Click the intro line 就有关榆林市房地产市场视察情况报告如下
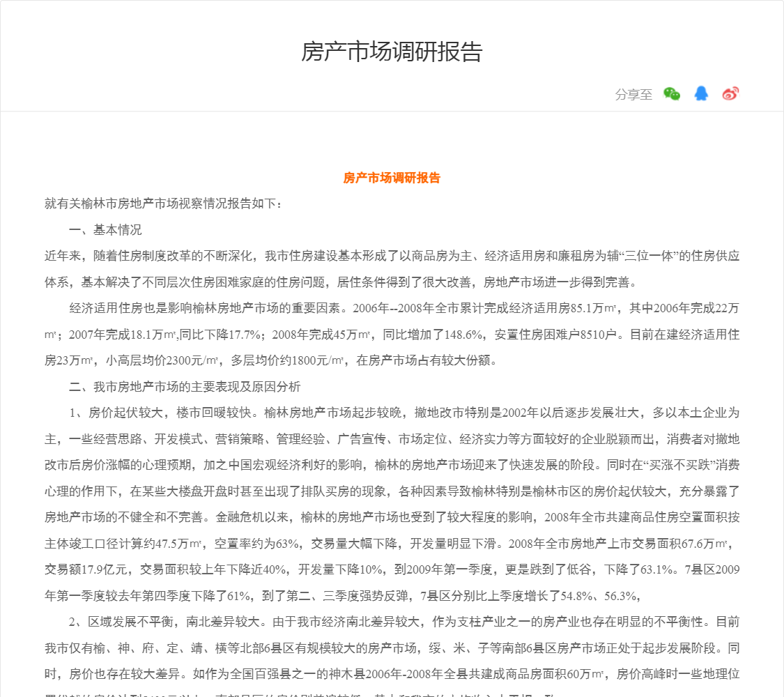 [164, 204]
